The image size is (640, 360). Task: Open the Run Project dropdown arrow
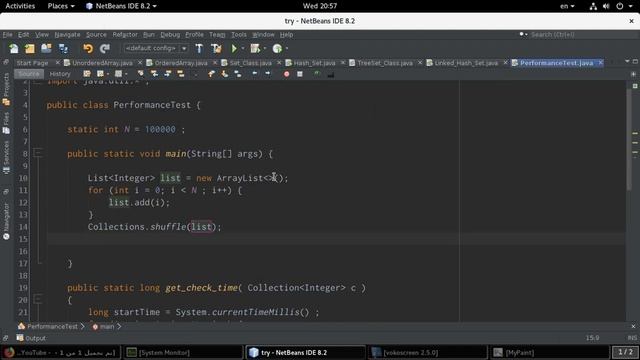(x=243, y=49)
